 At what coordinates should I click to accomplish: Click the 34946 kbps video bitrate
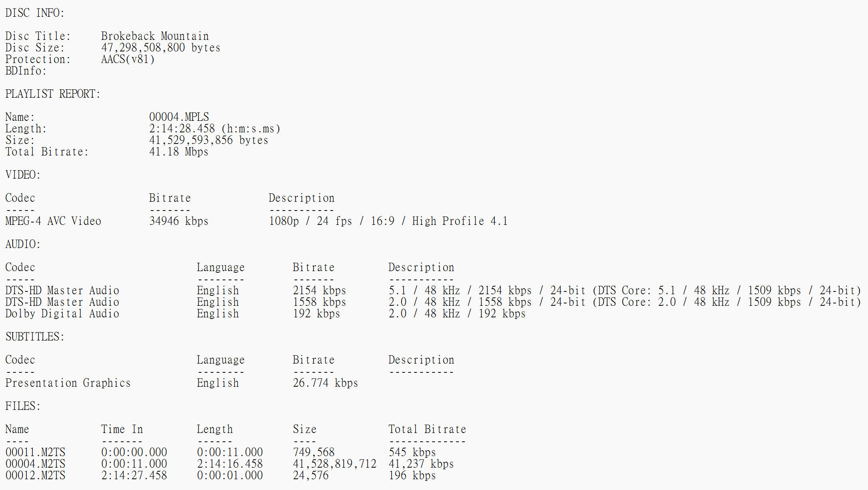[x=178, y=221]
